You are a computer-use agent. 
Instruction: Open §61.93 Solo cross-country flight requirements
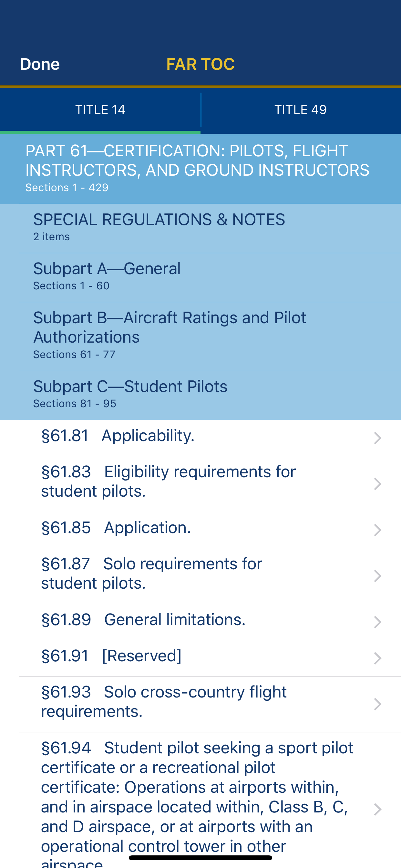click(x=164, y=702)
